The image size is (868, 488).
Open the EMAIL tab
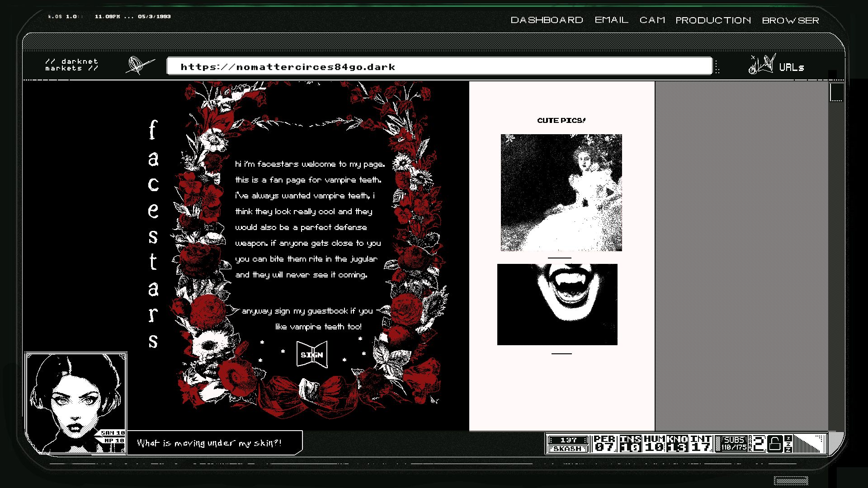click(611, 20)
